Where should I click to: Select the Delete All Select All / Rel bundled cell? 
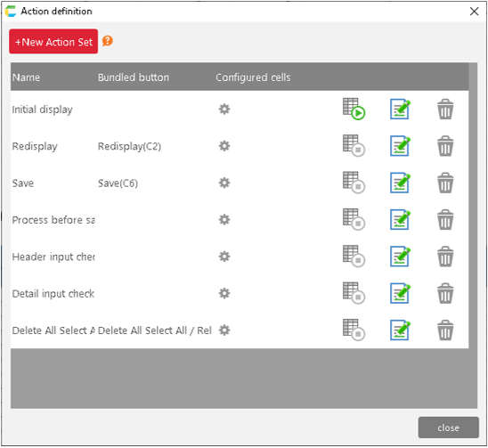(155, 330)
